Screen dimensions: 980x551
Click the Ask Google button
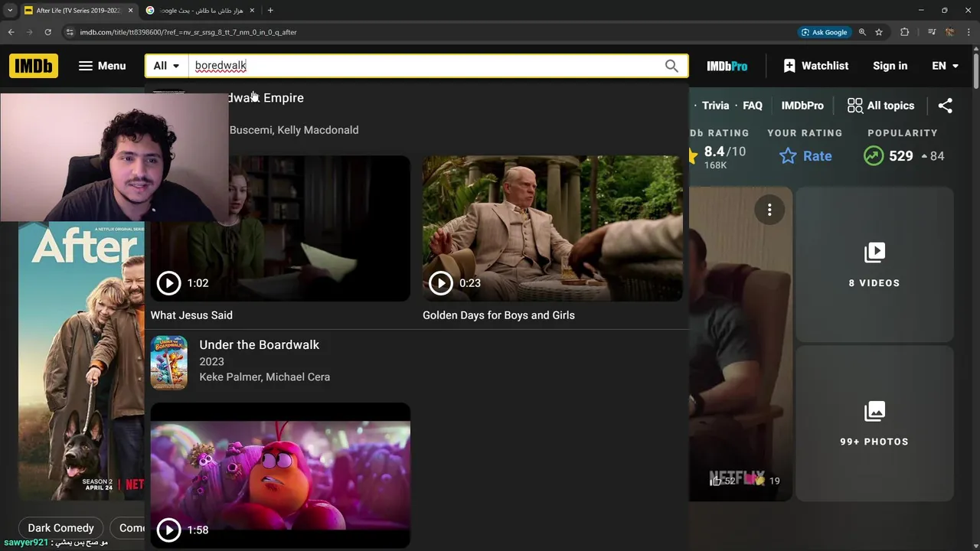[824, 32]
